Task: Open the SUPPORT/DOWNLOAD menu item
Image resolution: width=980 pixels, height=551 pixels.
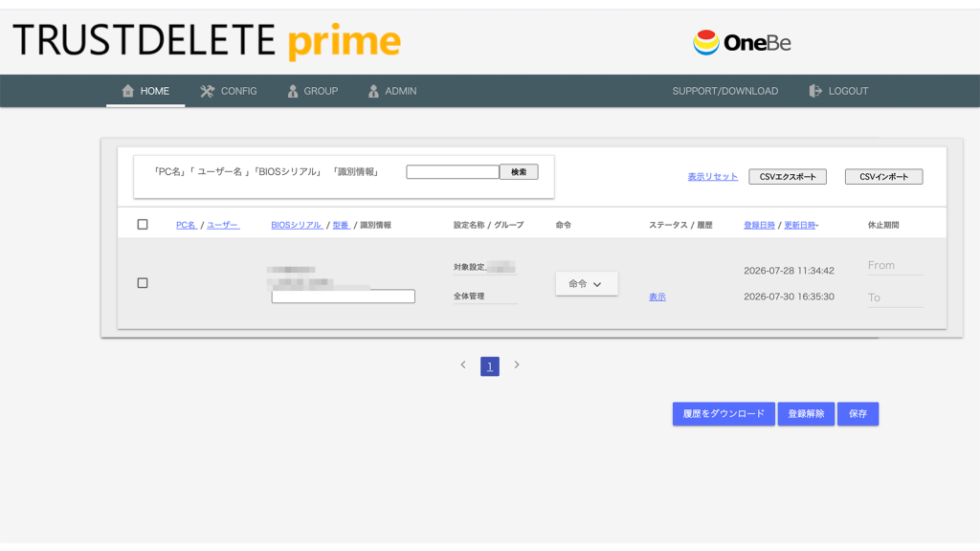Action: [x=725, y=91]
